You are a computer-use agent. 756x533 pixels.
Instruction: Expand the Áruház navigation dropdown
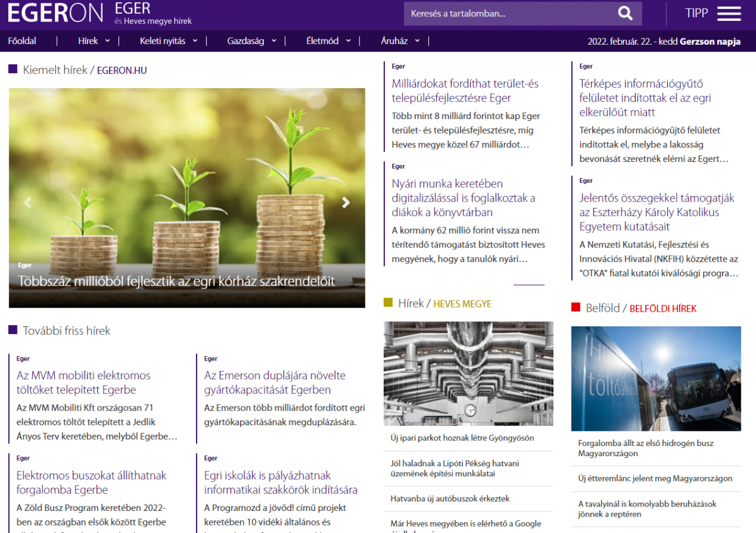(x=416, y=40)
